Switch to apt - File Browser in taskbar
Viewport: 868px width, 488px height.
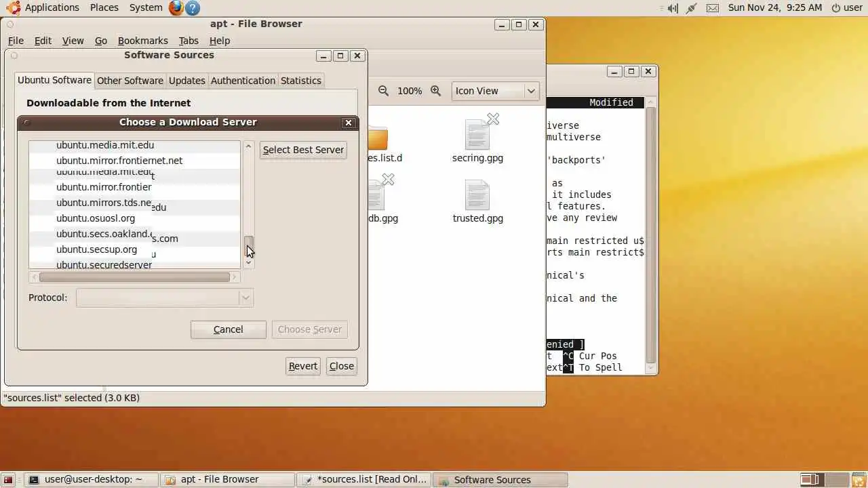pyautogui.click(x=228, y=480)
